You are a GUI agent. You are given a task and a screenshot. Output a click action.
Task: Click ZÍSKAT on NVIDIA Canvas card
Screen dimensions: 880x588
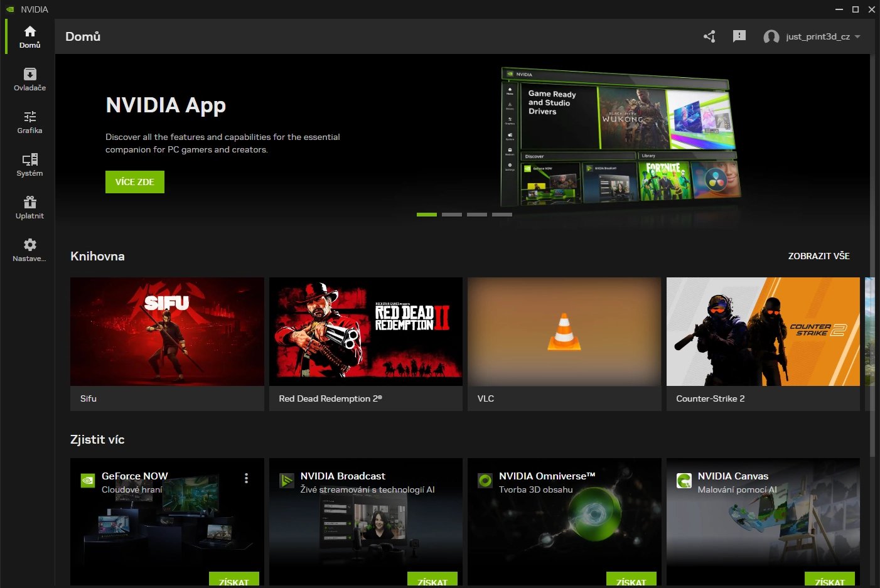coord(830,580)
